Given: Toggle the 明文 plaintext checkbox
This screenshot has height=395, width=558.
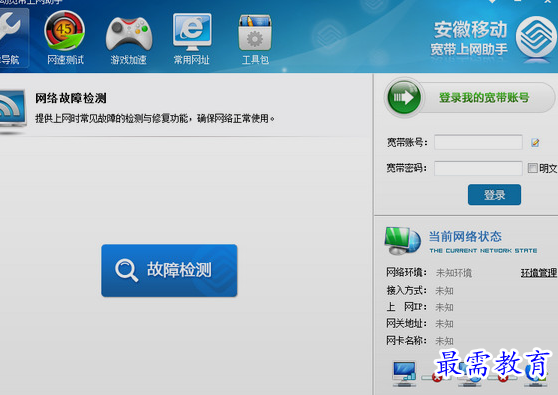Looking at the screenshot, I should (532, 168).
